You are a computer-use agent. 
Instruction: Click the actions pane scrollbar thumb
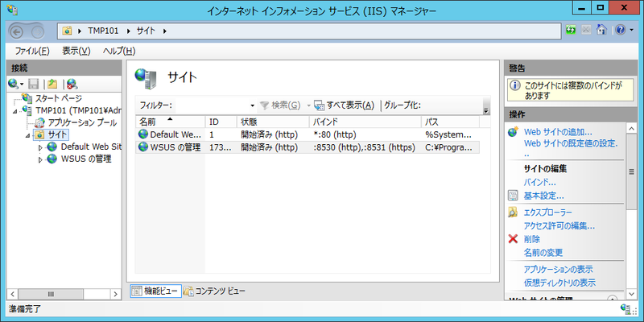tap(631, 172)
